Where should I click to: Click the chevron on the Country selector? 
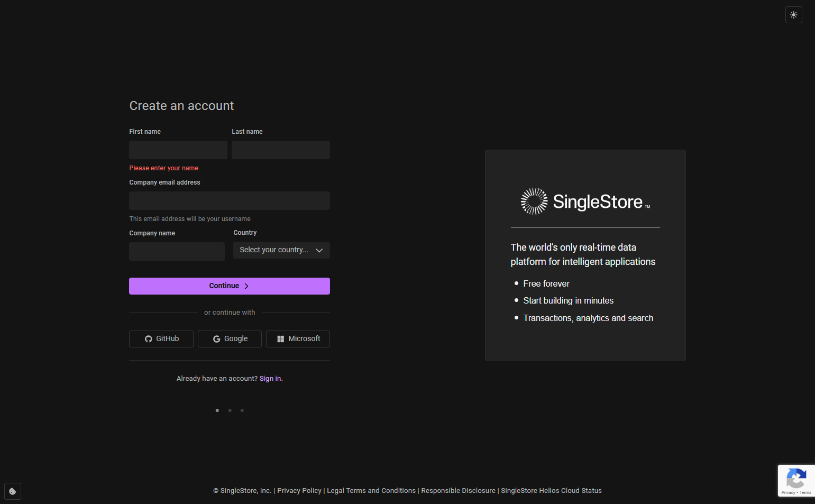pyautogui.click(x=319, y=250)
